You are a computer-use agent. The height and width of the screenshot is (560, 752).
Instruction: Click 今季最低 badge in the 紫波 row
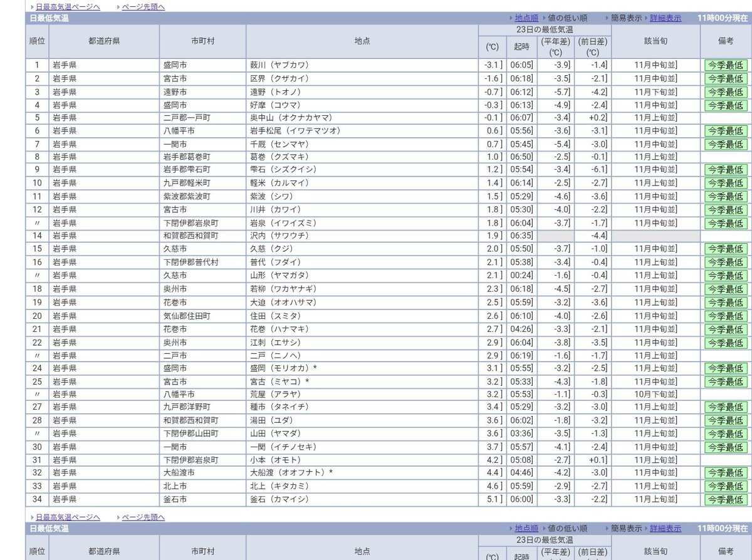coord(726,197)
